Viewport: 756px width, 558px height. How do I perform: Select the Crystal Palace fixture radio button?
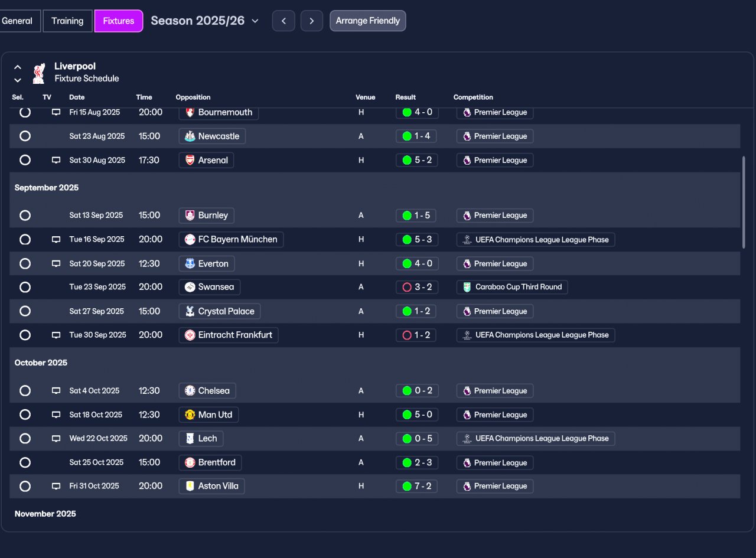[25, 311]
